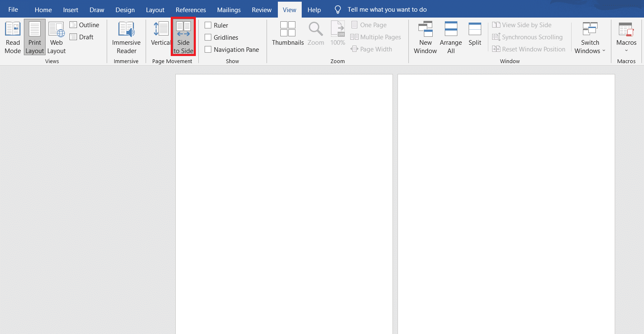Switch to the Draw tab
This screenshot has height=334, width=644.
tap(97, 10)
